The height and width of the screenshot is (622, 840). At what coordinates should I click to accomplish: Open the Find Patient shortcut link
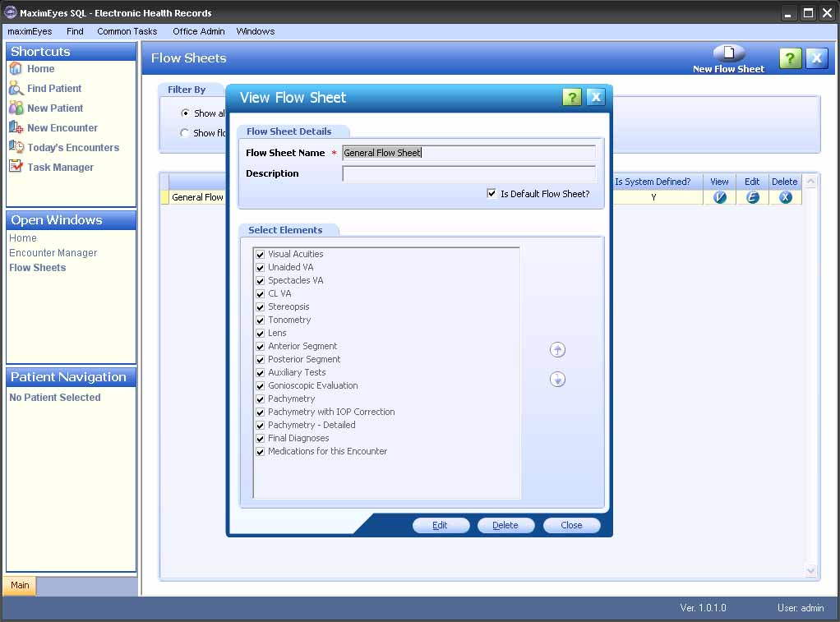coord(54,89)
